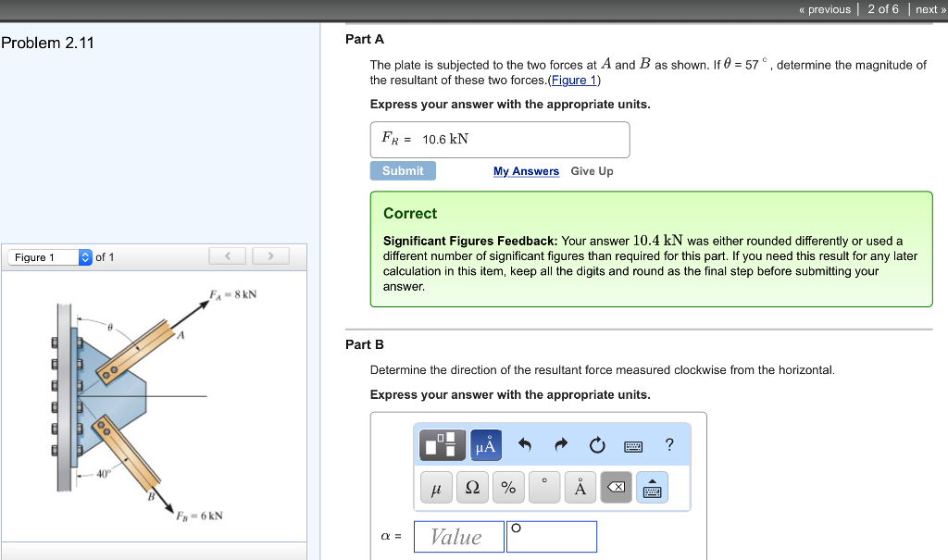This screenshot has height=560, width=948.
Task: Go to the previous figure arrow
Action: 228,255
